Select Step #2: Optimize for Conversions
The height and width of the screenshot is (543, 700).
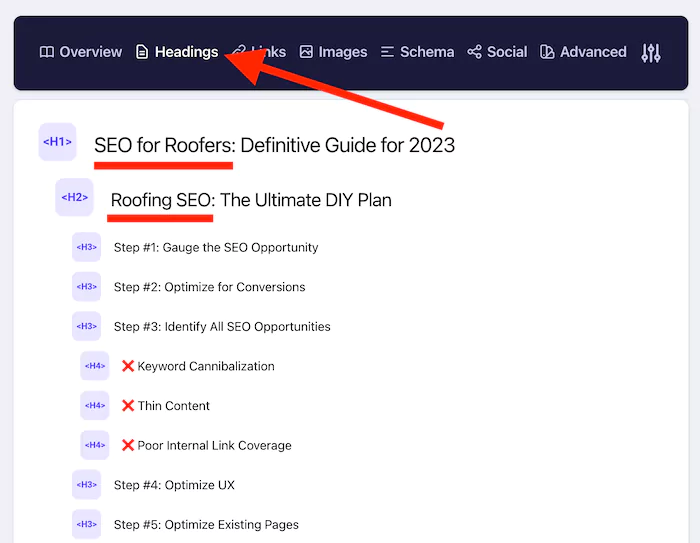tap(209, 287)
